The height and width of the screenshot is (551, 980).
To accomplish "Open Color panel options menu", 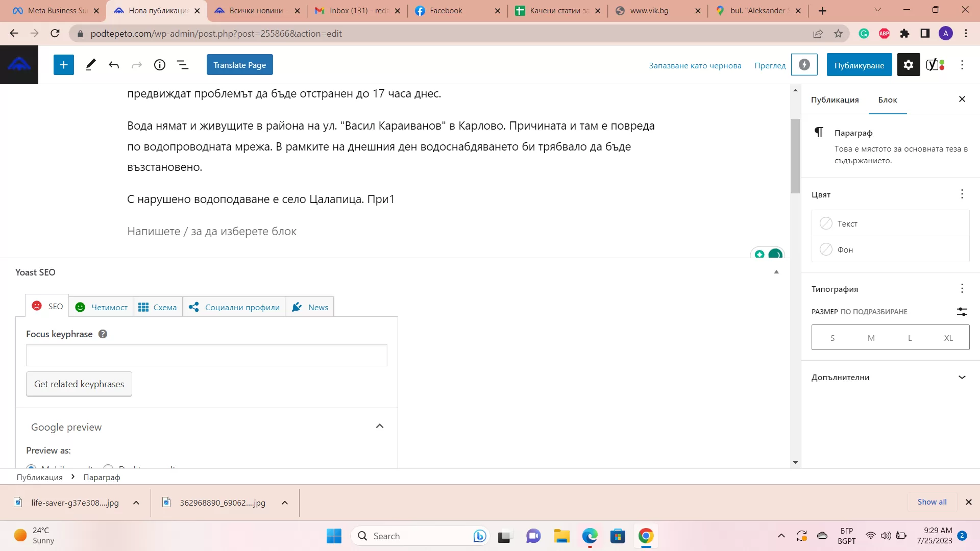I will (x=962, y=194).
